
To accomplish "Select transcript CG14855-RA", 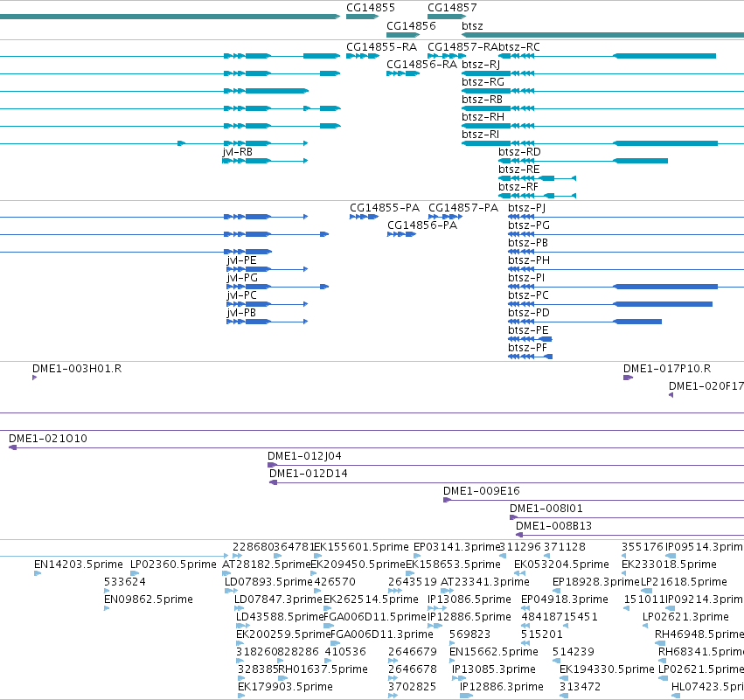I will click(363, 56).
